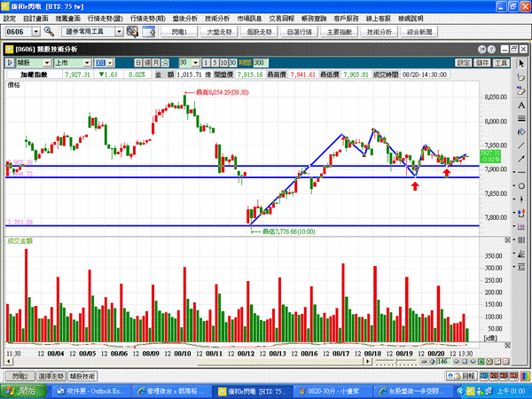The height and width of the screenshot is (399, 532).
Task: Switch chart to monthly (月) period
Action: click(156, 63)
